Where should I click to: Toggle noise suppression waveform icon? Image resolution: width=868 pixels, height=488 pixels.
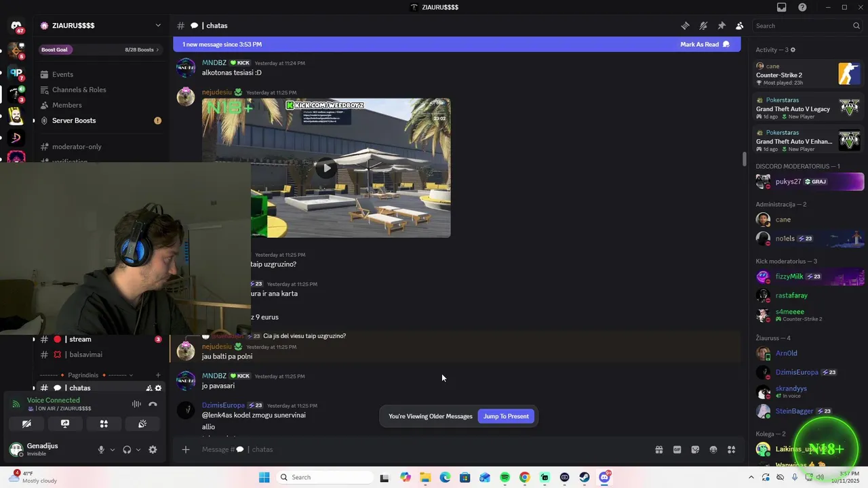coord(136,404)
